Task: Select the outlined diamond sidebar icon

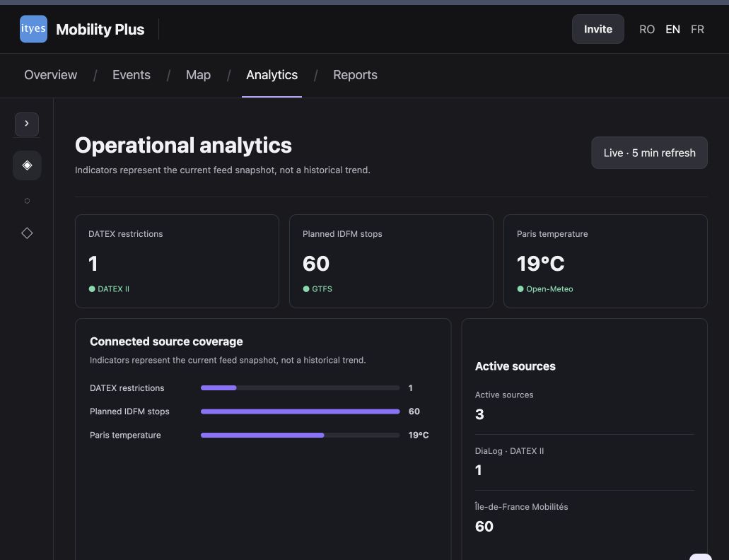Action: coord(27,233)
